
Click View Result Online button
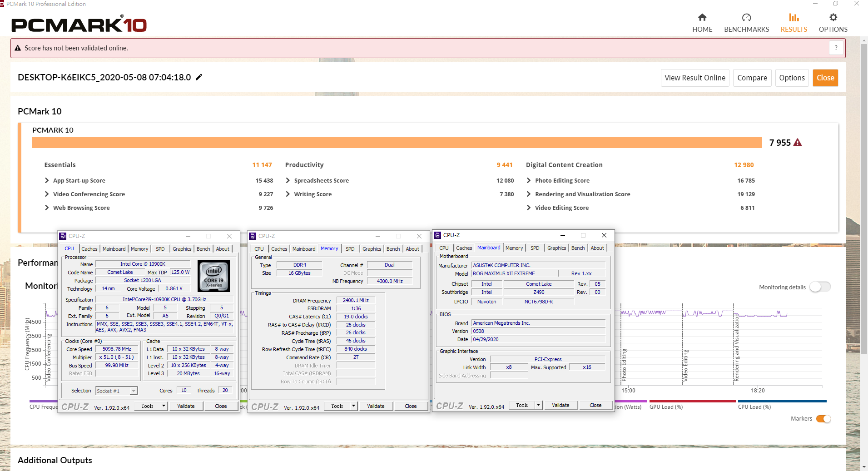(695, 78)
